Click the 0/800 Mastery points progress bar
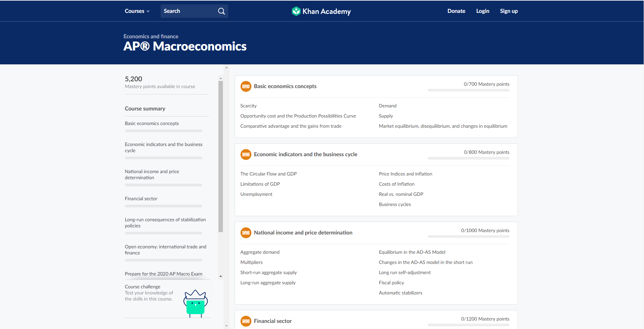This screenshot has width=644, height=329. (x=469, y=158)
